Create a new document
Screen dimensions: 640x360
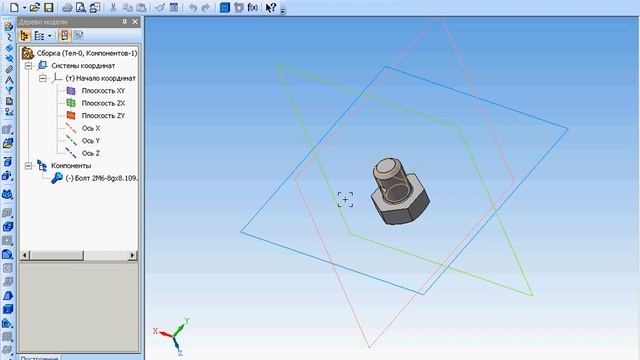tap(14, 7)
